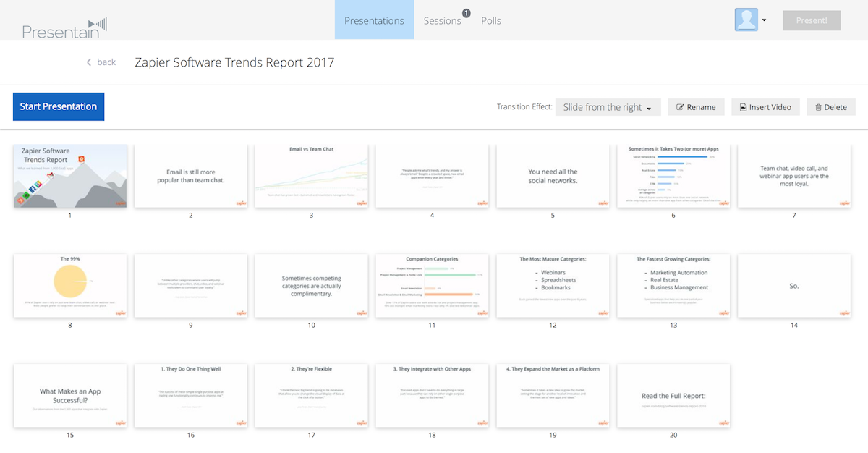Select slide 8 The 99% pie chart
This screenshot has width=868, height=453.
[70, 286]
